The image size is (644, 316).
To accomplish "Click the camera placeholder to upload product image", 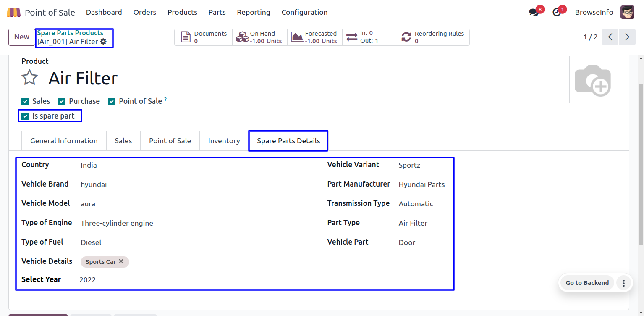I will pyautogui.click(x=592, y=80).
